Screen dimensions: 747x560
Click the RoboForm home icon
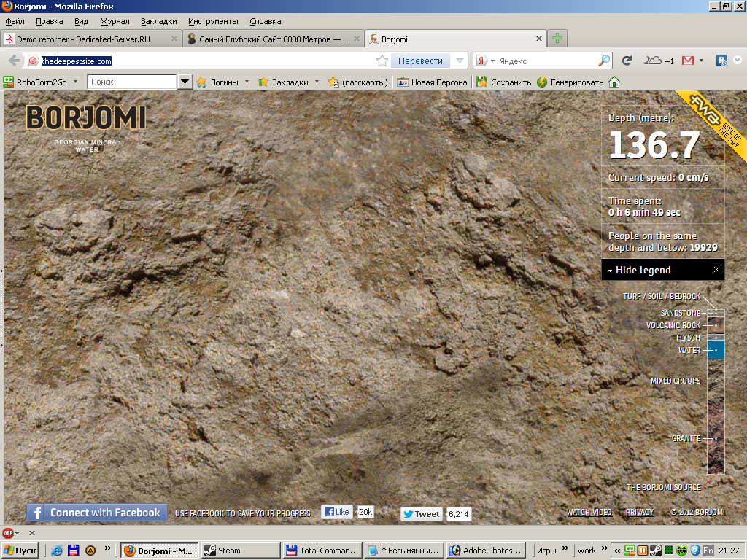614,82
